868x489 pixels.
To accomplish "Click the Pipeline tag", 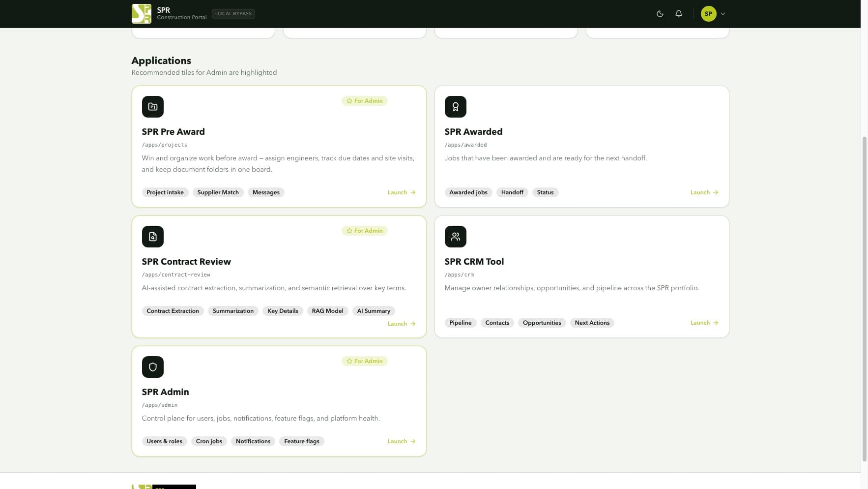I will [x=460, y=323].
